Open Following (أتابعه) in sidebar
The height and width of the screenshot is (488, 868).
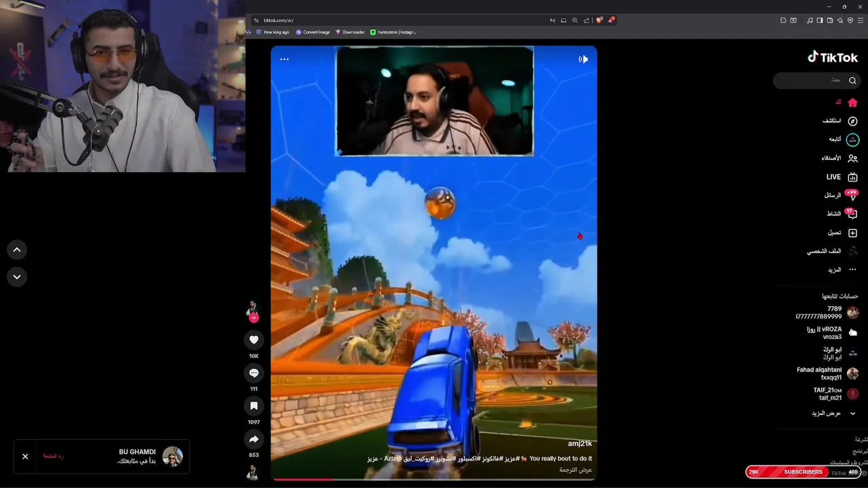(843, 139)
